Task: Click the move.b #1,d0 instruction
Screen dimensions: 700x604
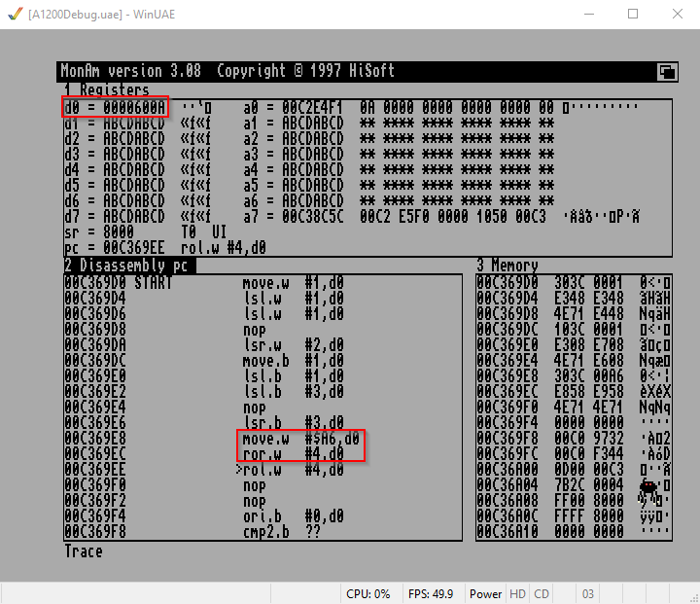Action: pyautogui.click(x=293, y=361)
